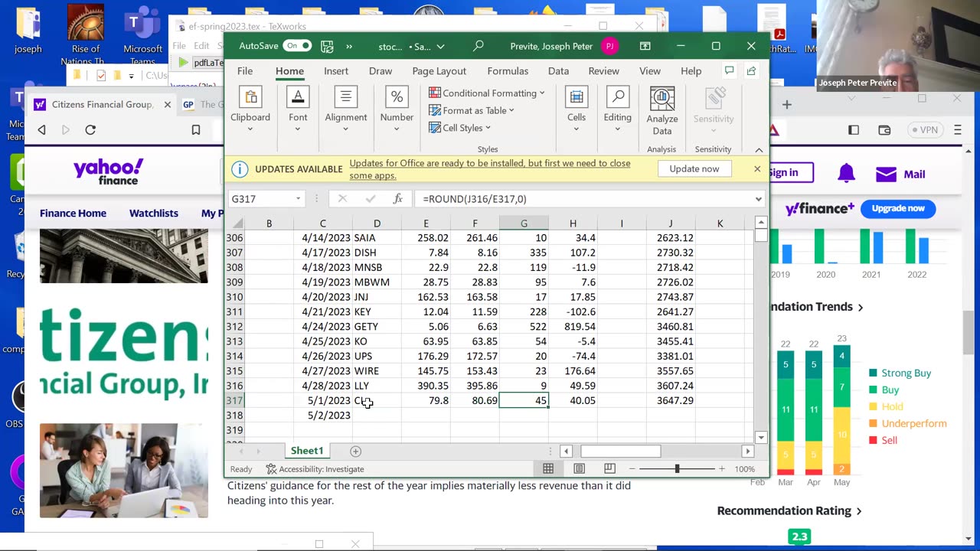980x551 pixels.
Task: Open Conditional Formatting dropdown
Action: click(487, 93)
